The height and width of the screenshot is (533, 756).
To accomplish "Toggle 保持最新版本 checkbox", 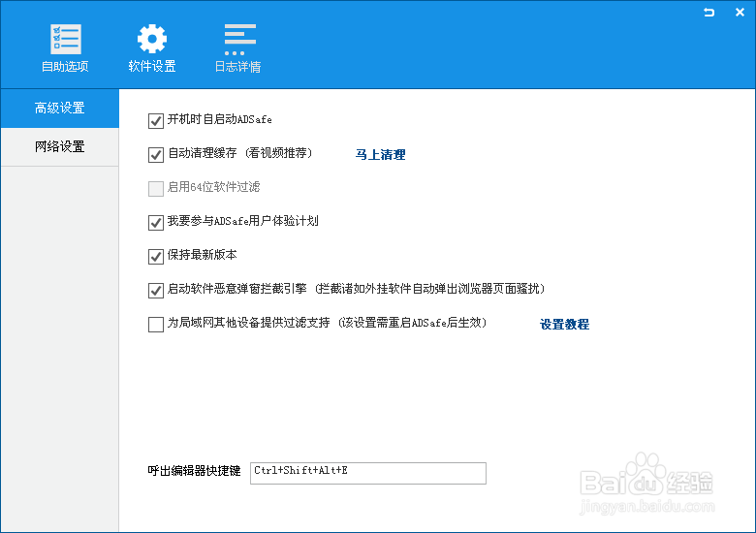I will tap(156, 257).
